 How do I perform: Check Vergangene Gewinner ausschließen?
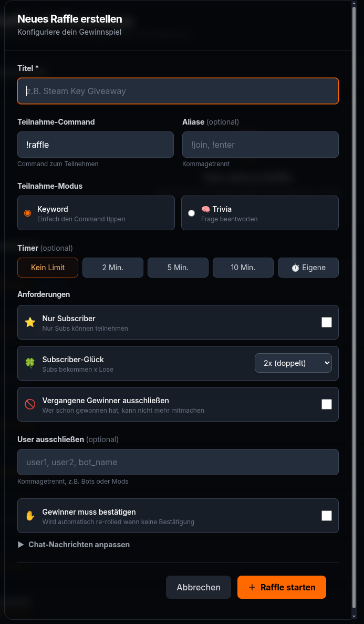pos(327,404)
